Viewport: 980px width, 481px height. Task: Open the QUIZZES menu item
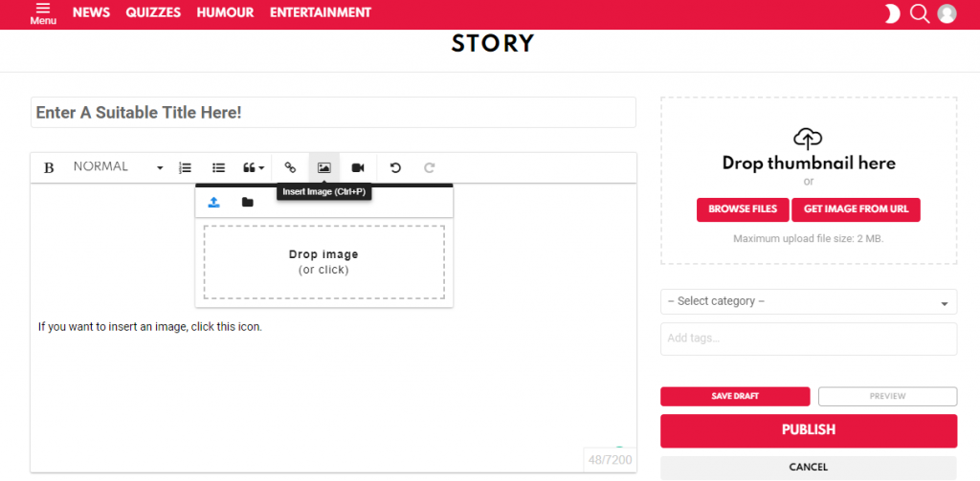[153, 12]
